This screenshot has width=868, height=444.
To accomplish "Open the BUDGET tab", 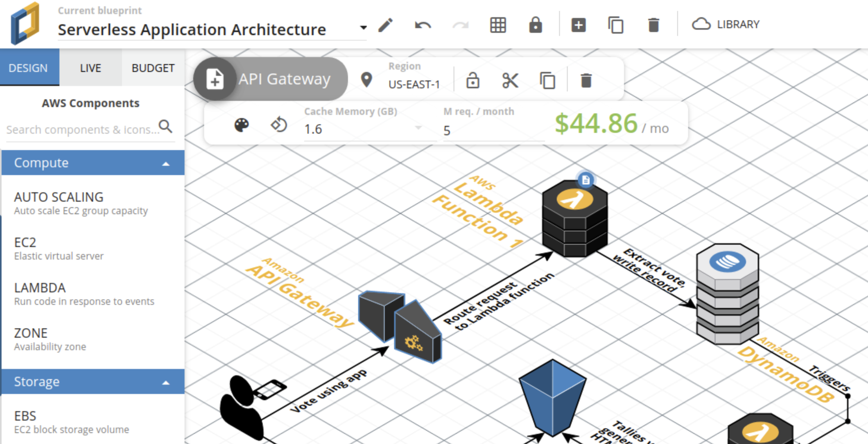I will pos(153,68).
